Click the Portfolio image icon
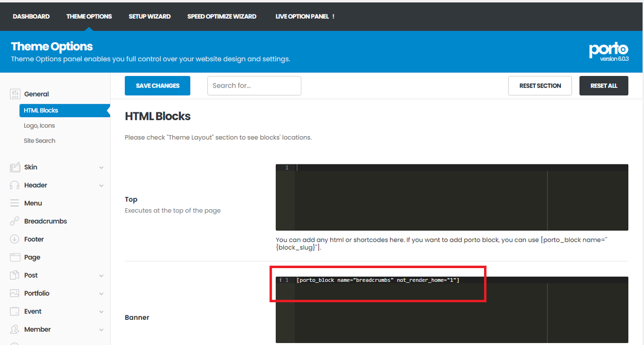The image size is (644, 345). [15, 293]
